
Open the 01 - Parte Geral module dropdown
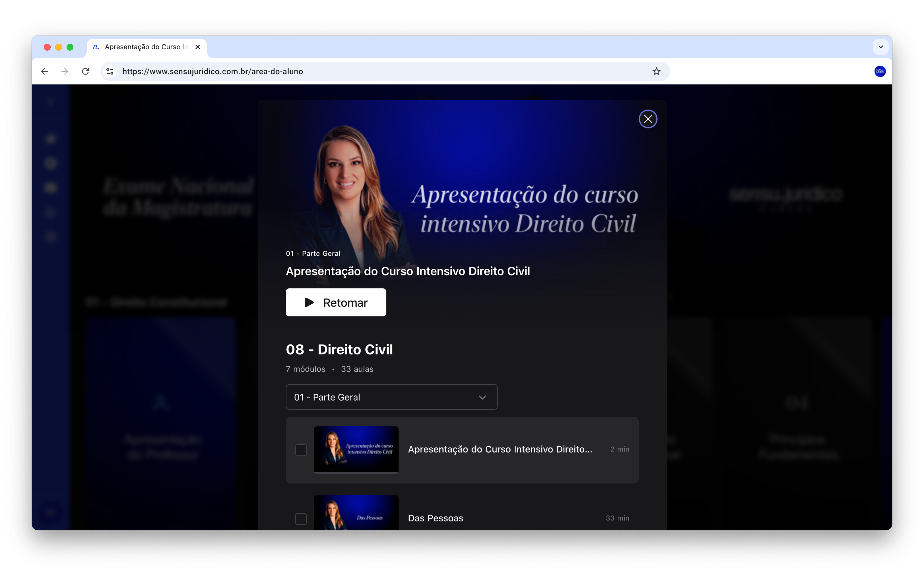point(391,397)
